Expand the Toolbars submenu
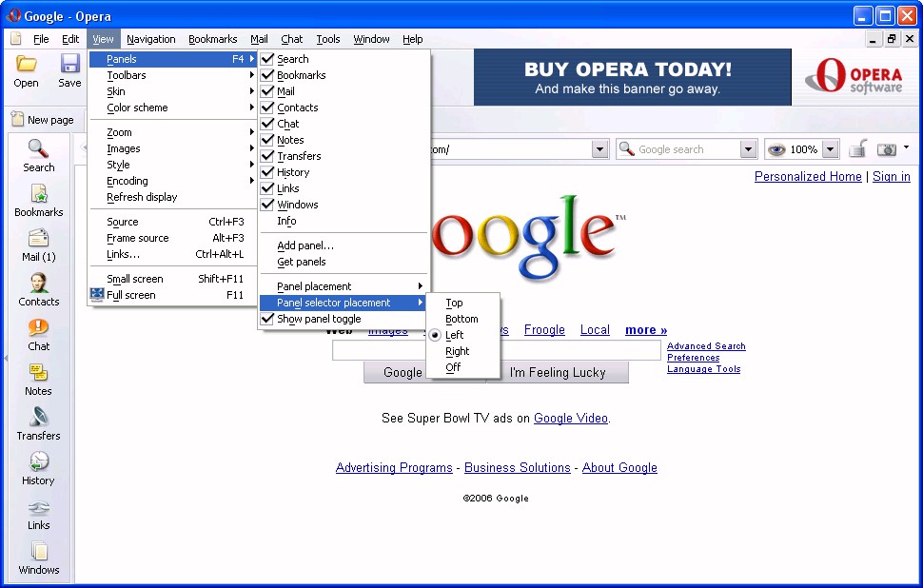923x588 pixels. [172, 75]
